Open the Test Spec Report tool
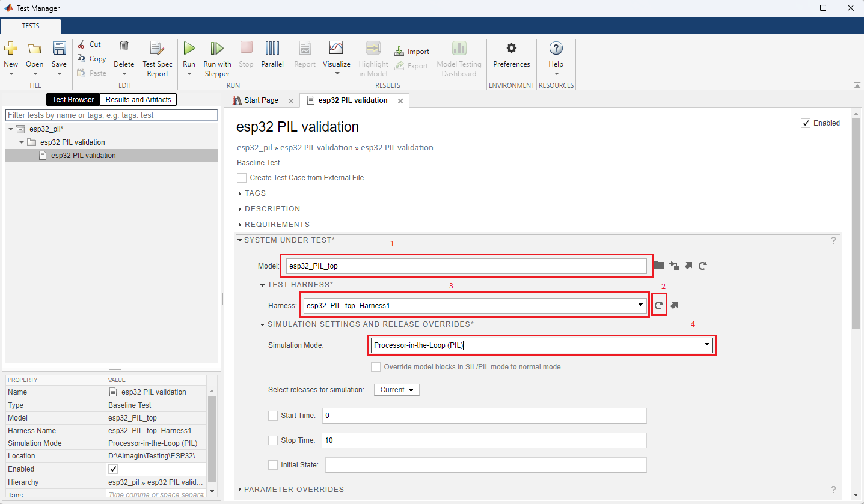864x504 pixels. pyautogui.click(x=158, y=58)
